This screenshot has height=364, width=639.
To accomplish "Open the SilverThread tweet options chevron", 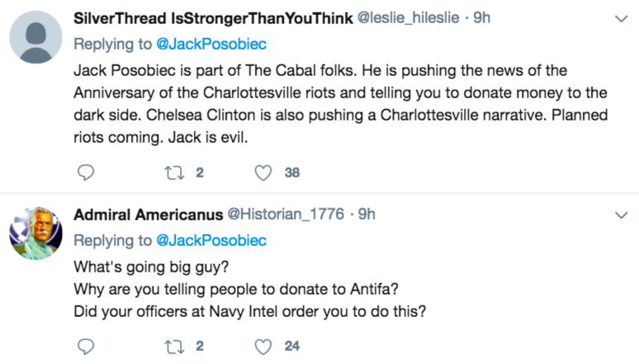I will pos(622,17).
